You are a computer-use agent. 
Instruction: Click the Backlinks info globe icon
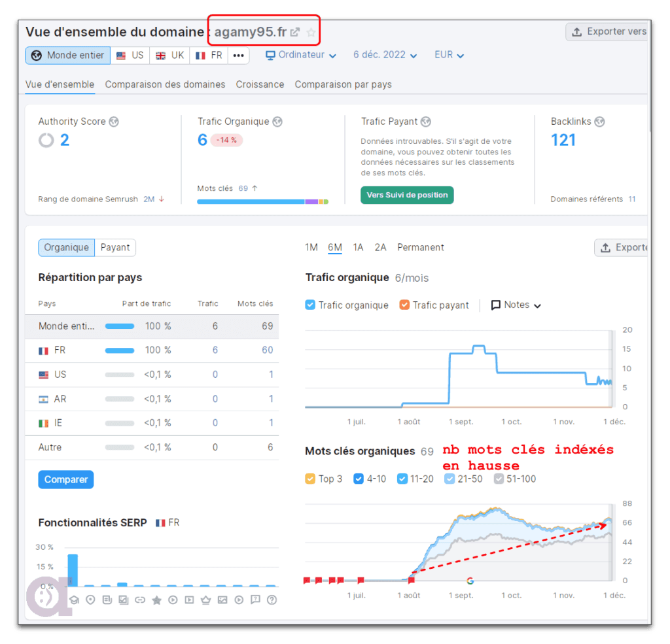click(x=599, y=122)
